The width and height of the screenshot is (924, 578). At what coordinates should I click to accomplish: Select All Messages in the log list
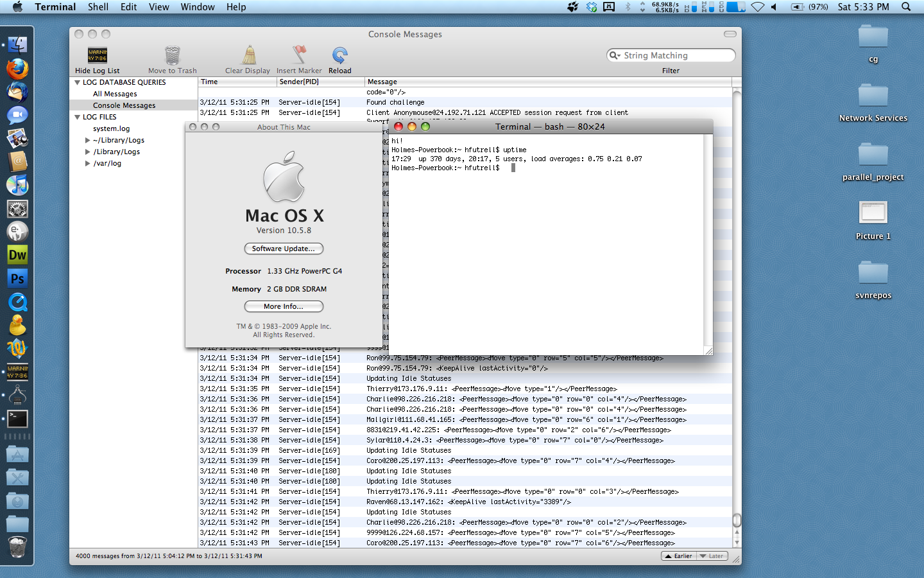115,94
